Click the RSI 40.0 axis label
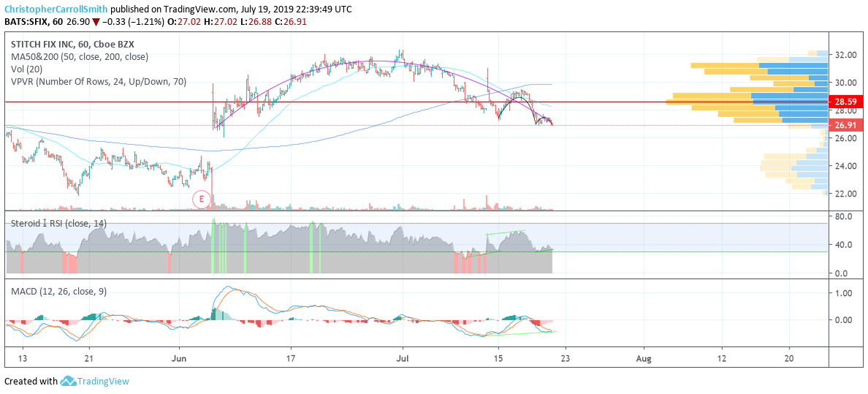 (845, 245)
